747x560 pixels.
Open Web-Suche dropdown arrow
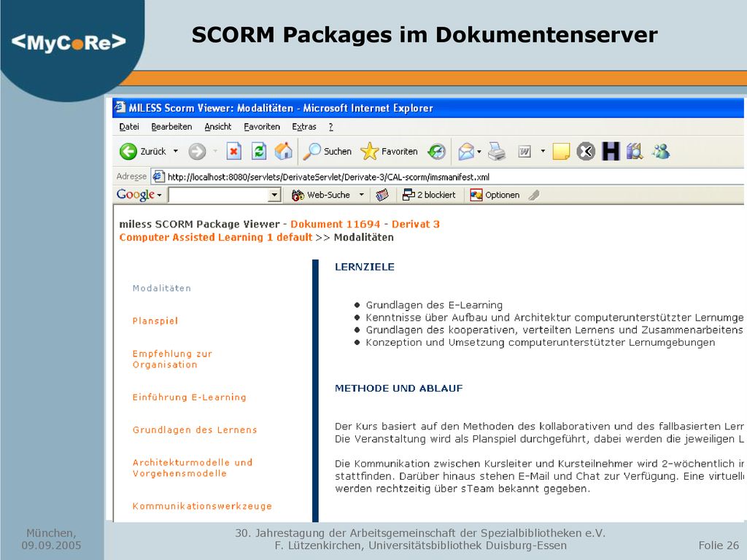[362, 195]
